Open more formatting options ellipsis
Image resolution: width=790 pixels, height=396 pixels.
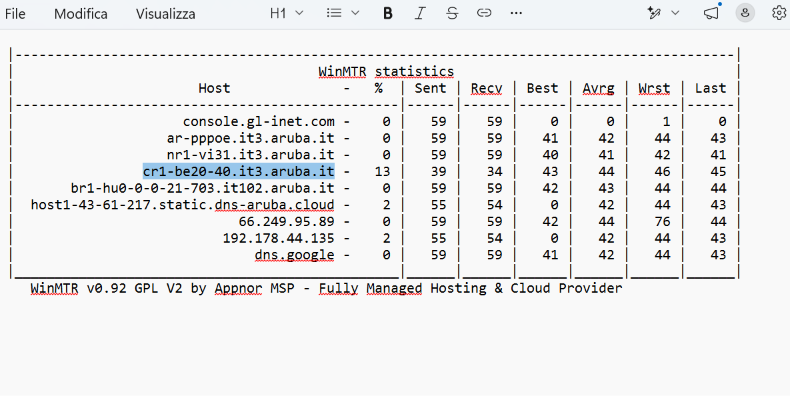pos(516,13)
